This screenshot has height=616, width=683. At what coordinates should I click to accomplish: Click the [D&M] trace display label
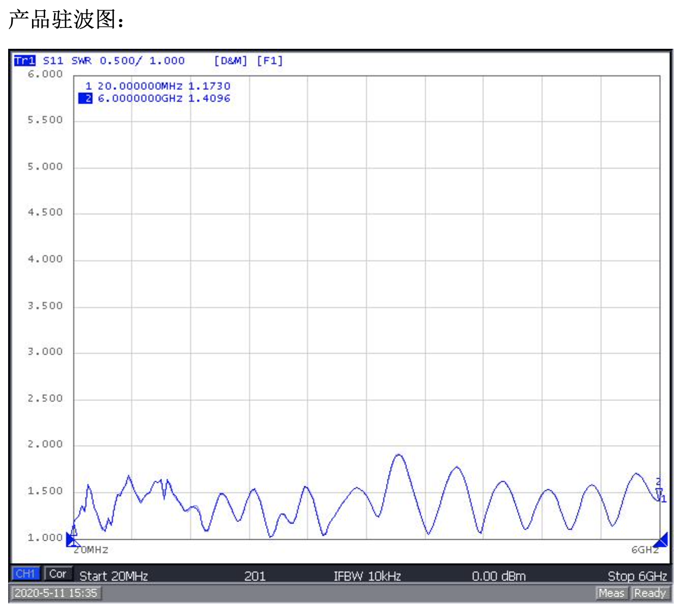(230, 61)
